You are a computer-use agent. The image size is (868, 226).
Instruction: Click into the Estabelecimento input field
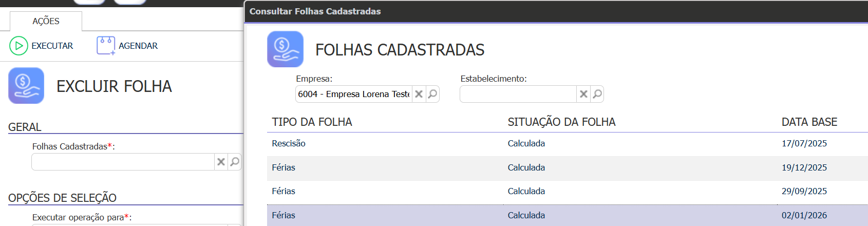518,94
